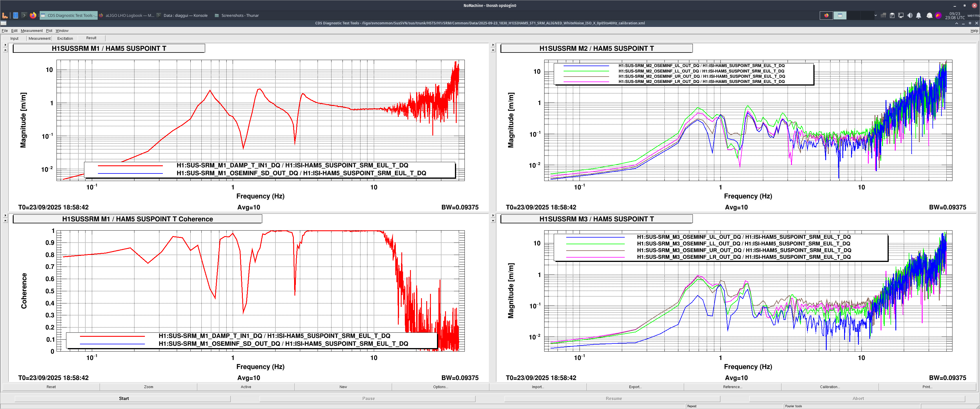Switch to the Input tab
980x409 pixels.
click(x=14, y=39)
